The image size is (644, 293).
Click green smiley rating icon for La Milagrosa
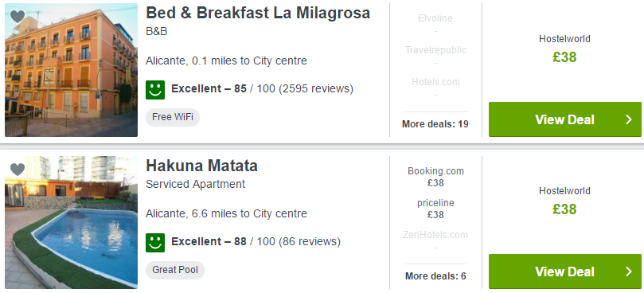(155, 90)
